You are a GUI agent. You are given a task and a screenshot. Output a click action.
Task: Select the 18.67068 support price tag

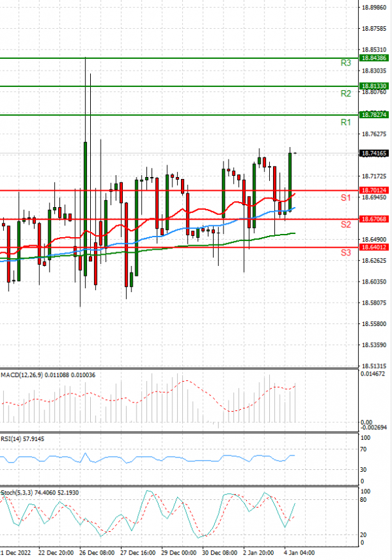click(374, 219)
